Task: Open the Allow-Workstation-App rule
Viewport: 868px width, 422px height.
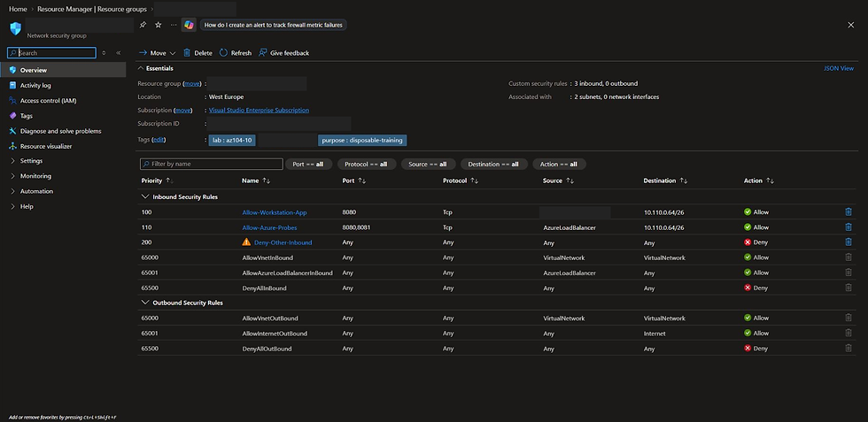Action: 274,212
